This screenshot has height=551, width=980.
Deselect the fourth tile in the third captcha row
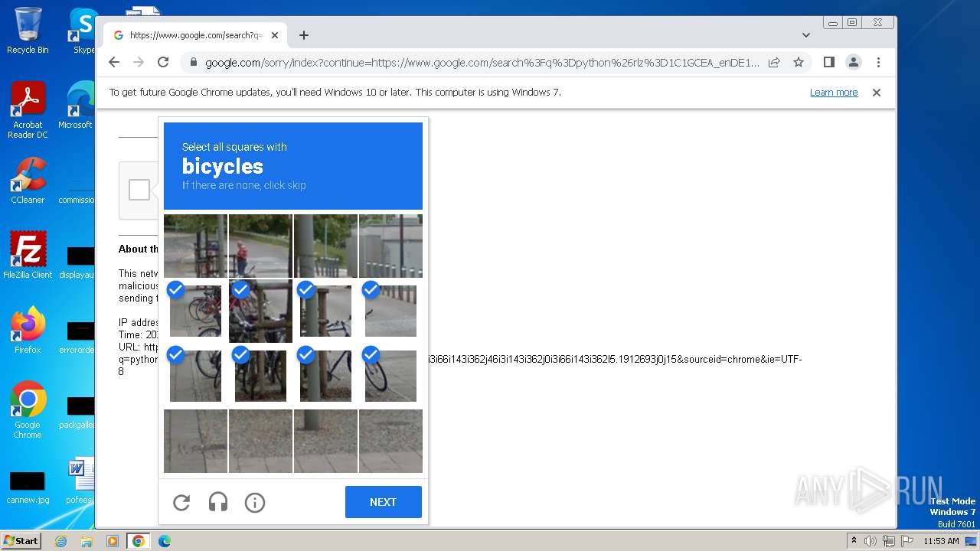[390, 376]
